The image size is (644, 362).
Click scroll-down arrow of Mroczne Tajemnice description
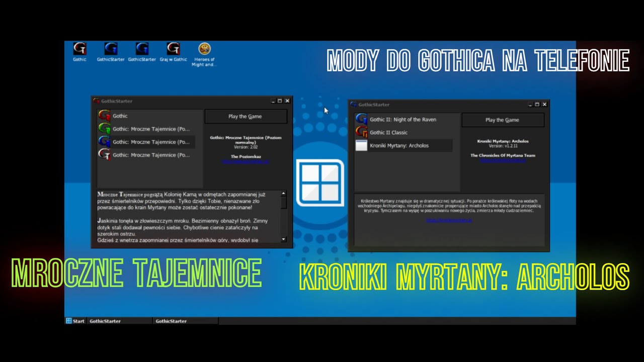[x=284, y=239]
